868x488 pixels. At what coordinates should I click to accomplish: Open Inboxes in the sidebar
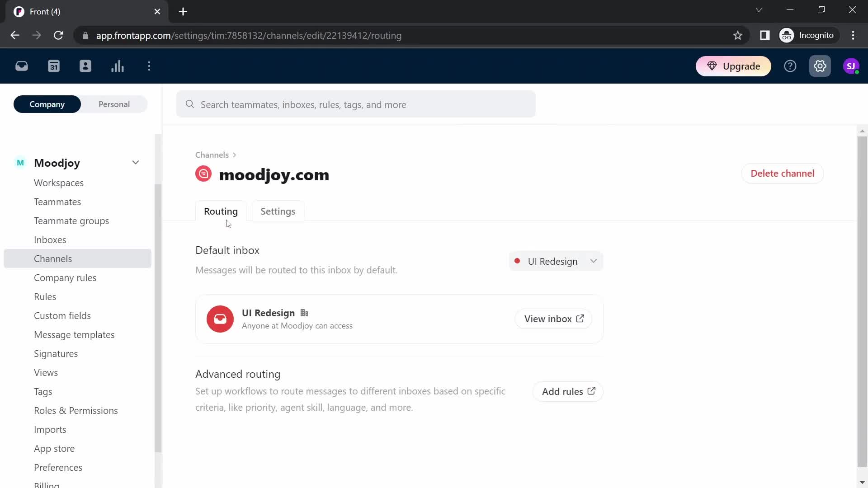click(50, 240)
